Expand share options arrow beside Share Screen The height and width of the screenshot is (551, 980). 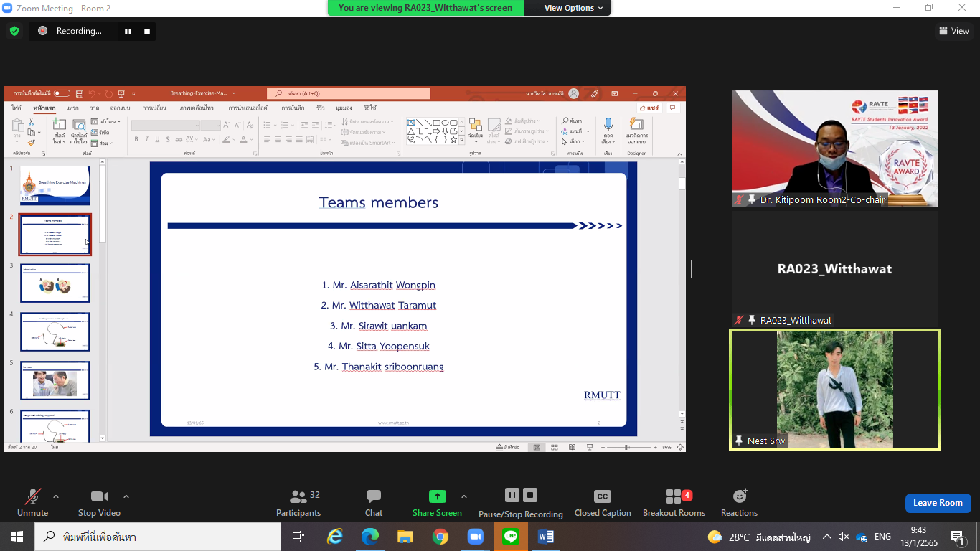[x=464, y=496]
